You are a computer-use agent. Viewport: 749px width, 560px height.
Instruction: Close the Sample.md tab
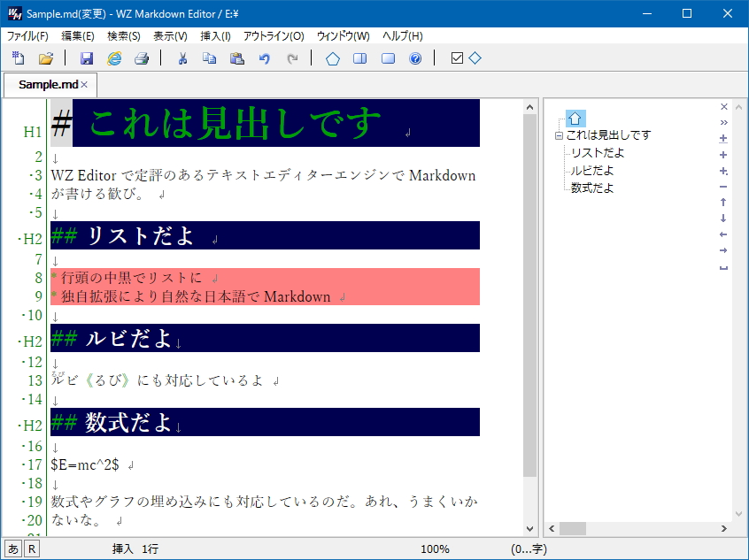[x=84, y=85]
